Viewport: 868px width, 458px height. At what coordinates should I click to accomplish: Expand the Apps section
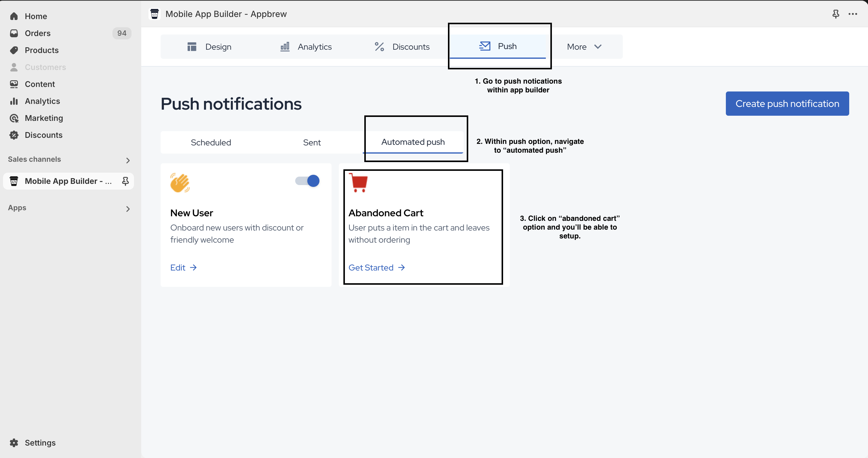coord(127,209)
